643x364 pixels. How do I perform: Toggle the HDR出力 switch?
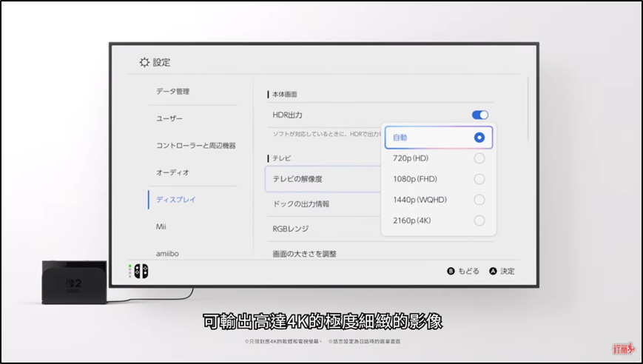[x=479, y=115]
